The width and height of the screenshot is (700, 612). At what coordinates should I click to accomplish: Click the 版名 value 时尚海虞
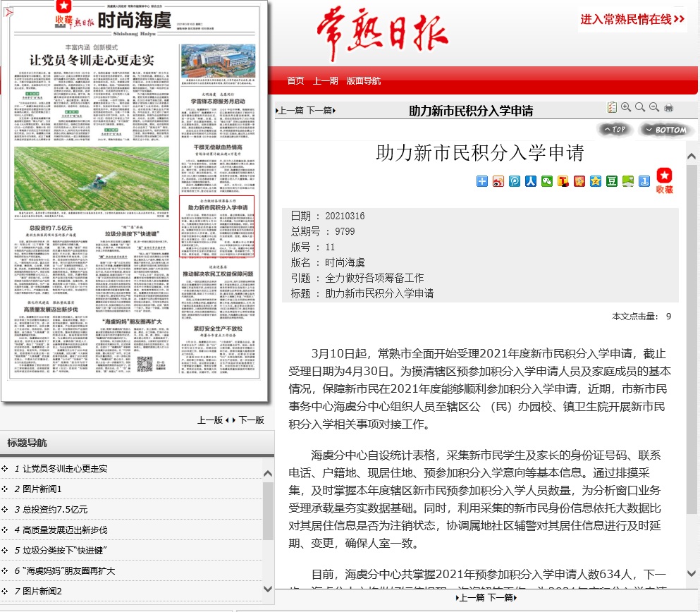345,262
